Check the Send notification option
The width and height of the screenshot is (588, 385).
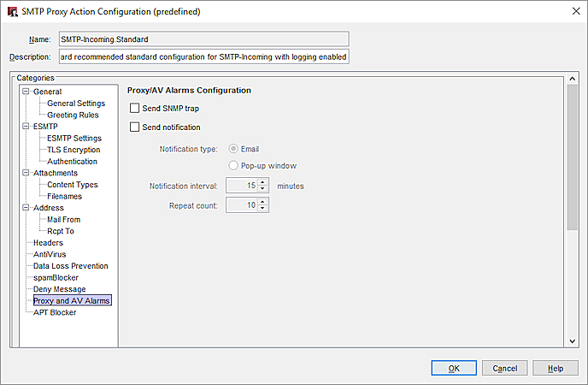(135, 127)
